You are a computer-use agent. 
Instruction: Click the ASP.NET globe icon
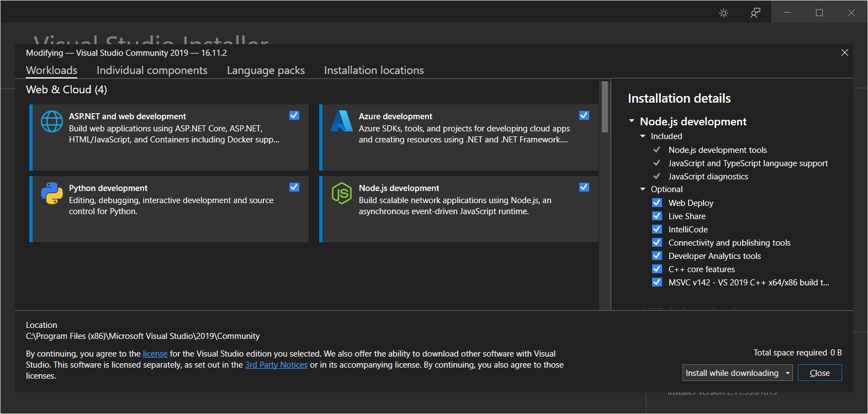coord(52,121)
